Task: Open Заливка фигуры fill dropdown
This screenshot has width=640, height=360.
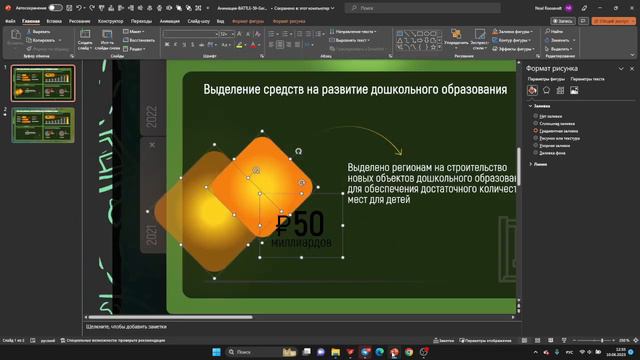Action: (x=512, y=31)
